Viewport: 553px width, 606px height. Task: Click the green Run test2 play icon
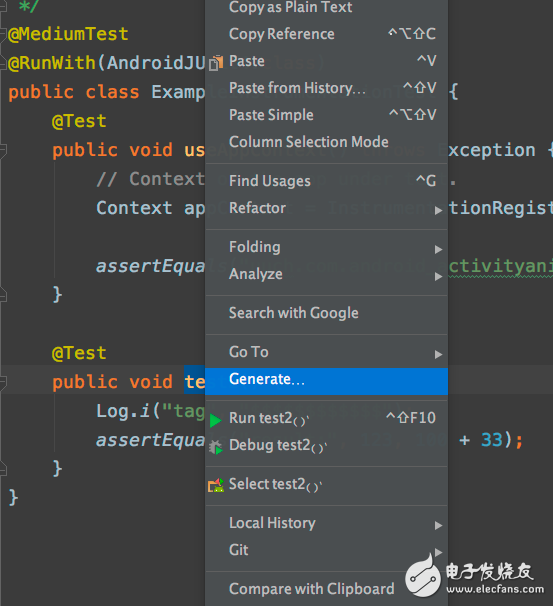coord(216,420)
